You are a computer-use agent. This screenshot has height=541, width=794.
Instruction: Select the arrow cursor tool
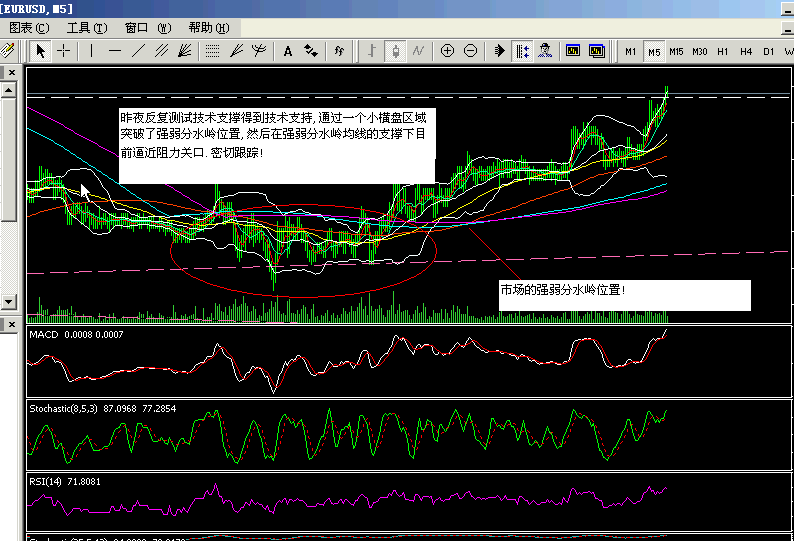tap(40, 51)
